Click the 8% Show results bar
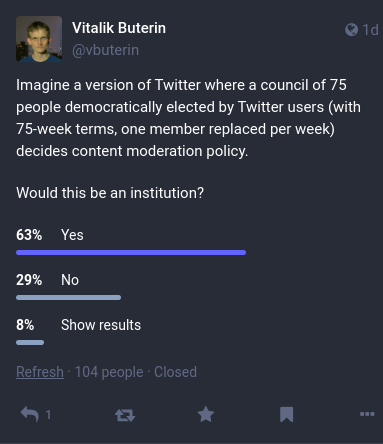Screen dimensions: 383x444 tap(30, 343)
